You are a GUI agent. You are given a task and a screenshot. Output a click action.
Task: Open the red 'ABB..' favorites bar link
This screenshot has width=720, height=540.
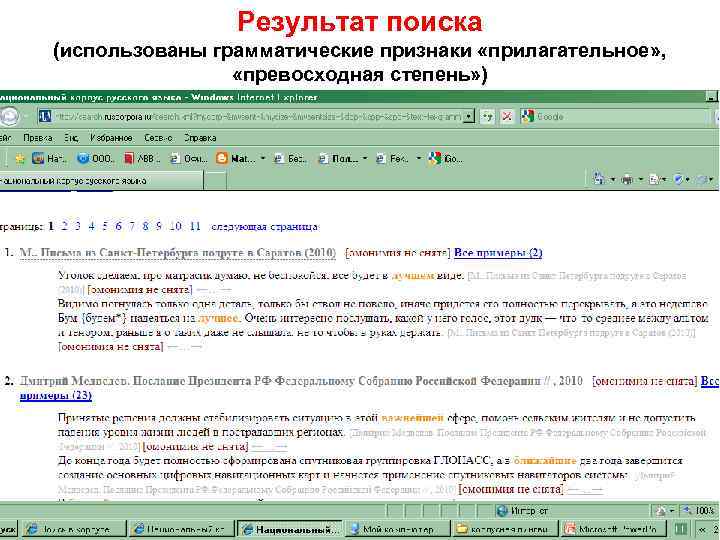pos(142,159)
